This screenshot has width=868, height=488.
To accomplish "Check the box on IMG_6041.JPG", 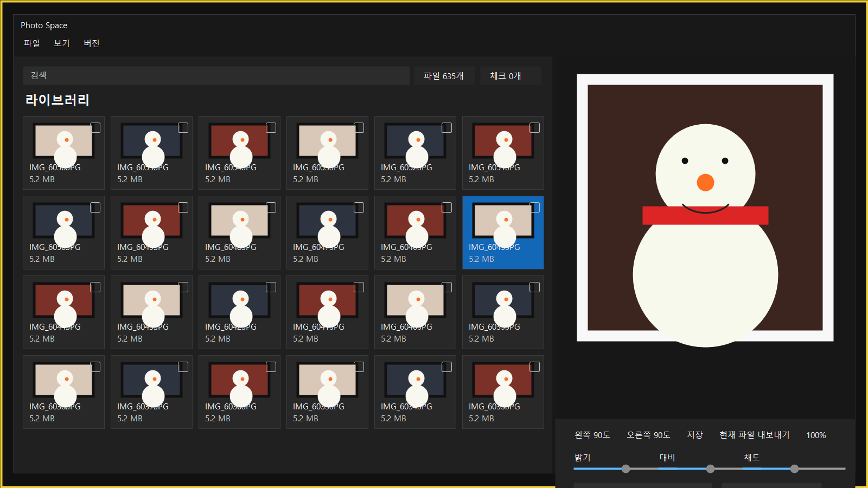I will (359, 287).
